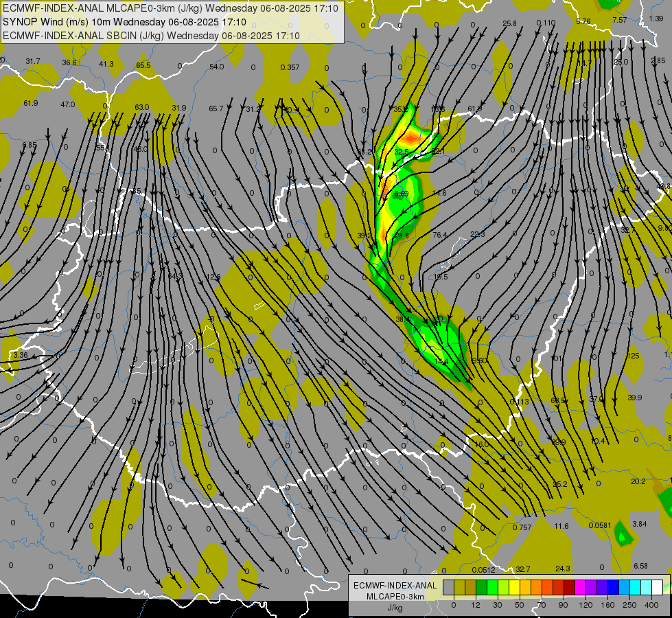Image resolution: width=672 pixels, height=618 pixels.
Task: Click the map value '5.76'
Action: pyautogui.click(x=583, y=21)
